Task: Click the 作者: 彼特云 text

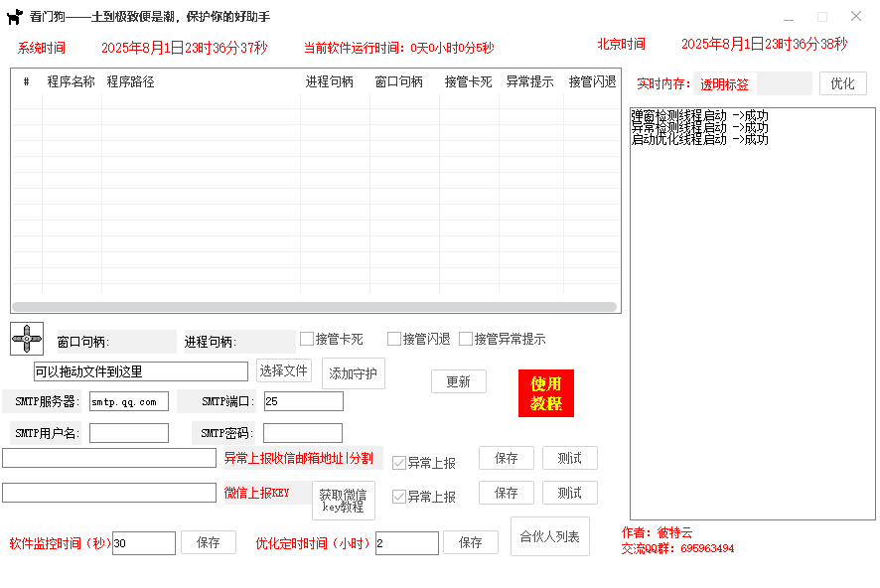Action: click(658, 532)
